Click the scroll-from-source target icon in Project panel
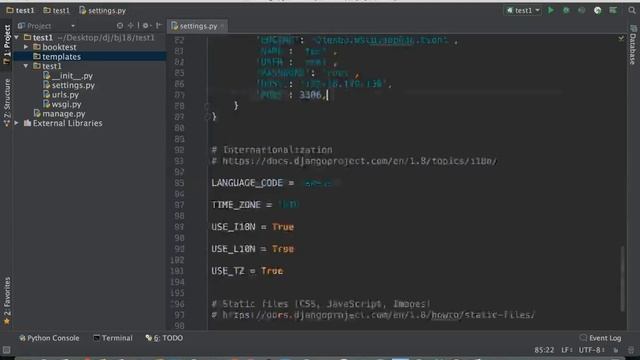 coord(120,26)
